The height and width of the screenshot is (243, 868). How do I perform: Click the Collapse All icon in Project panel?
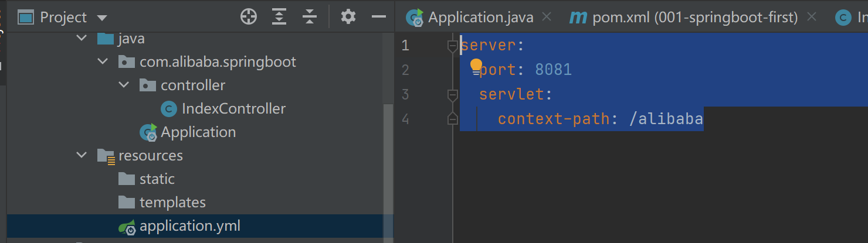coord(310,17)
